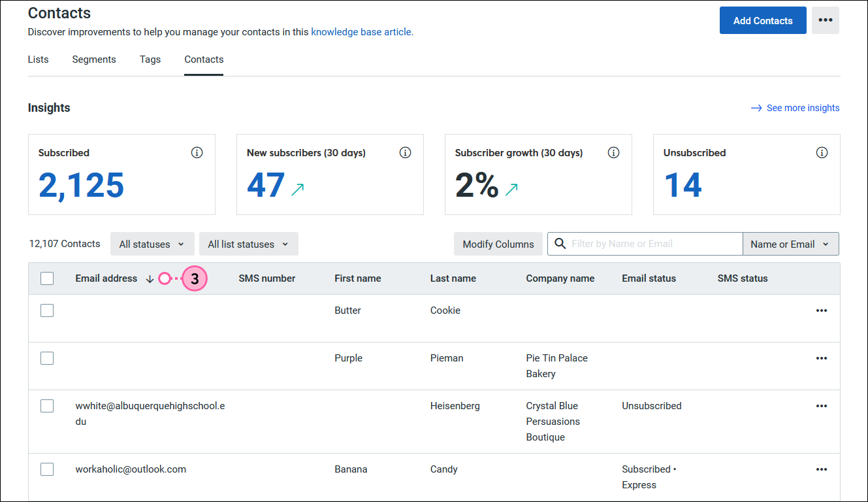This screenshot has width=868, height=502.
Task: Switch to the Lists tab
Action: tap(39, 59)
